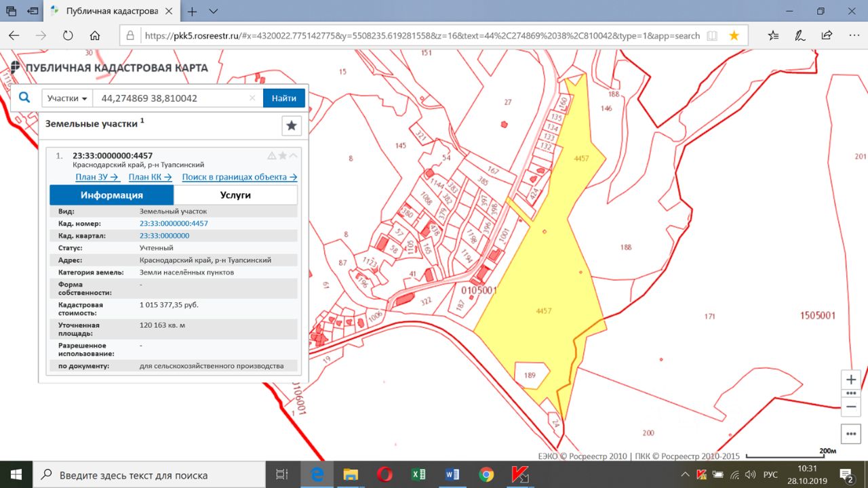Open File Explorer from the taskbar

pos(350,474)
